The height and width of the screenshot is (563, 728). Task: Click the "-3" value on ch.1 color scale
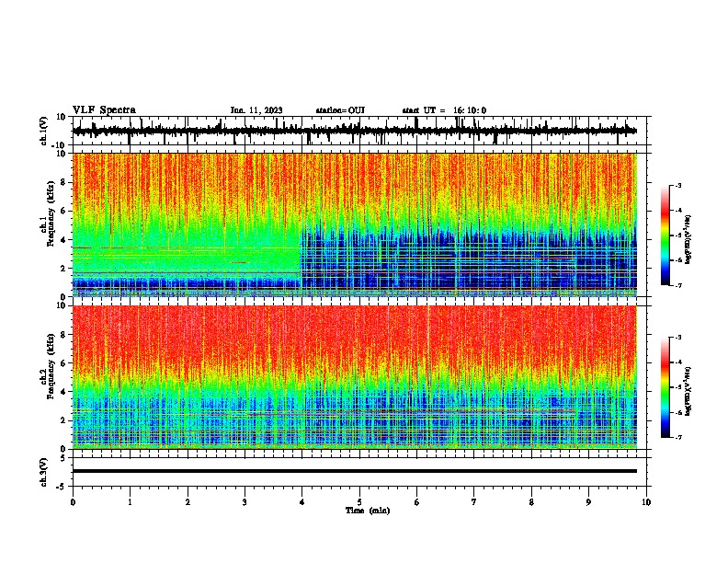click(x=677, y=186)
